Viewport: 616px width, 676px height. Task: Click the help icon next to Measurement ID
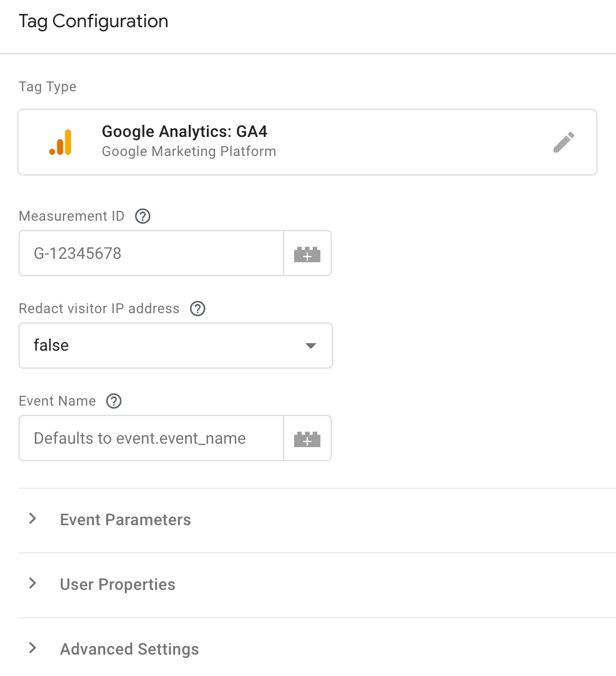click(143, 216)
